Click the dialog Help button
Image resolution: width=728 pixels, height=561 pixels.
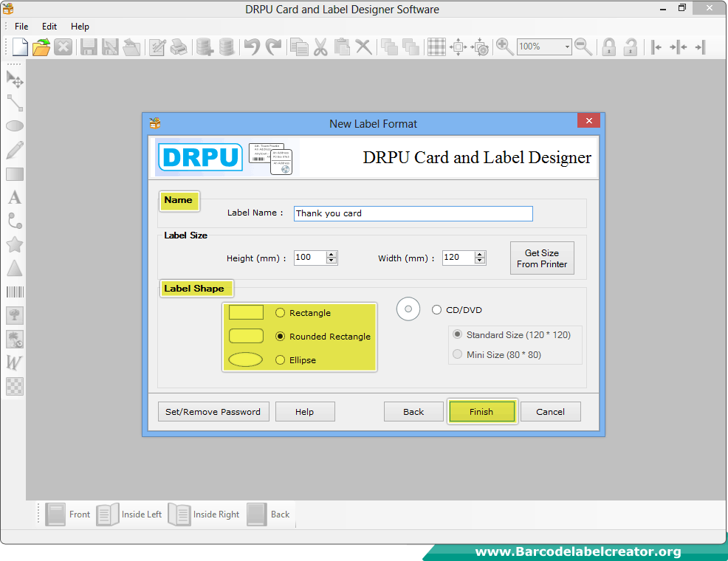click(305, 412)
